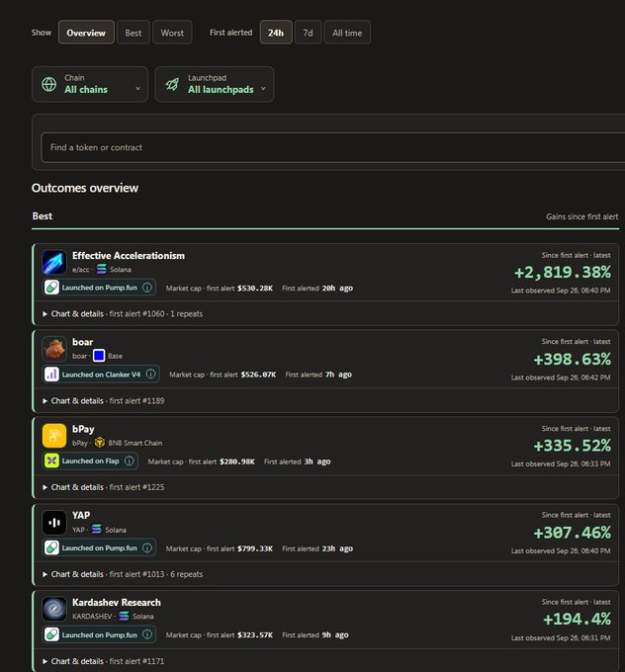This screenshot has height=672, width=625.
Task: Open info icon for YAP launchpad badge
Action: point(147,547)
